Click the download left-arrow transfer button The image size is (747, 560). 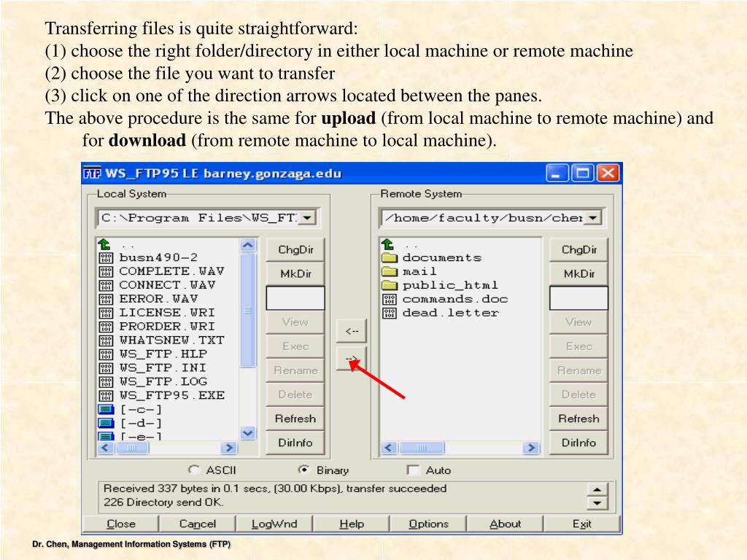click(351, 331)
